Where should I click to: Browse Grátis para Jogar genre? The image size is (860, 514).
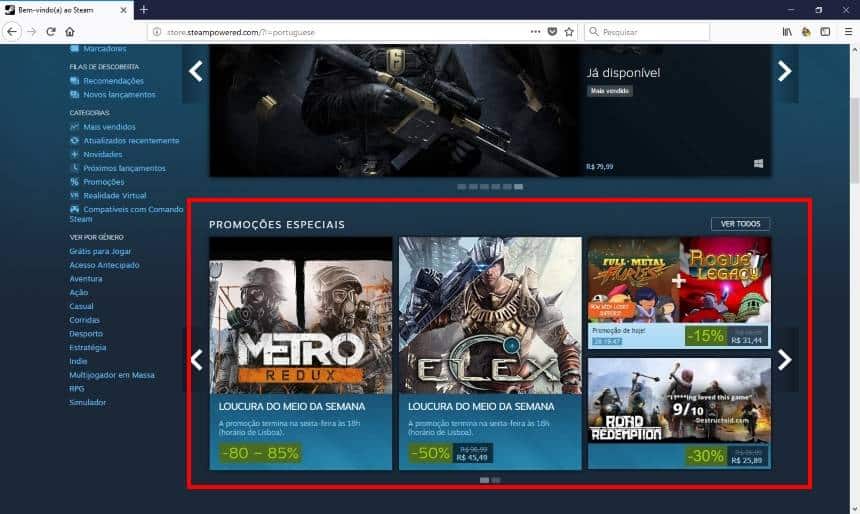(100, 251)
